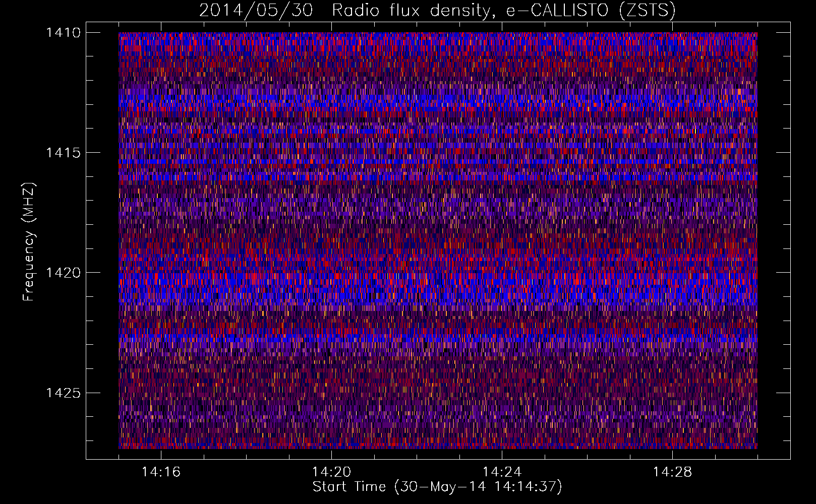Click the 14:20 time axis label
Screen dimensions: 816x504
pos(331,472)
